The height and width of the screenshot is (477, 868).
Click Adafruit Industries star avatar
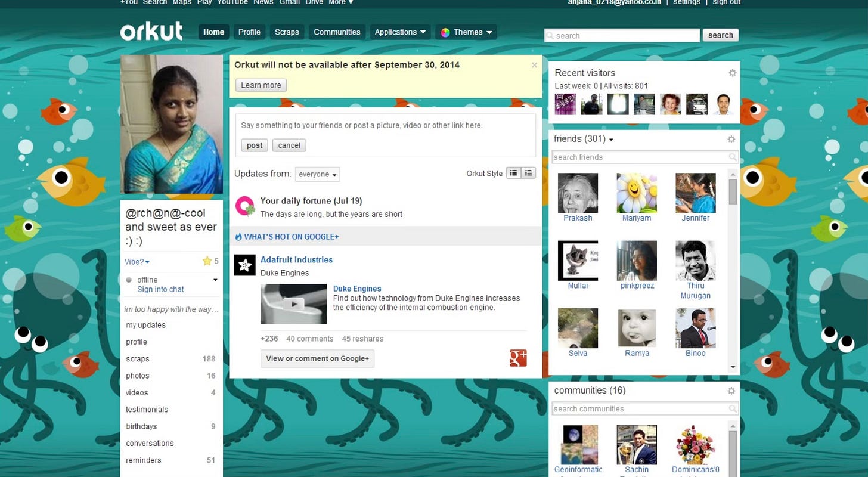click(245, 265)
